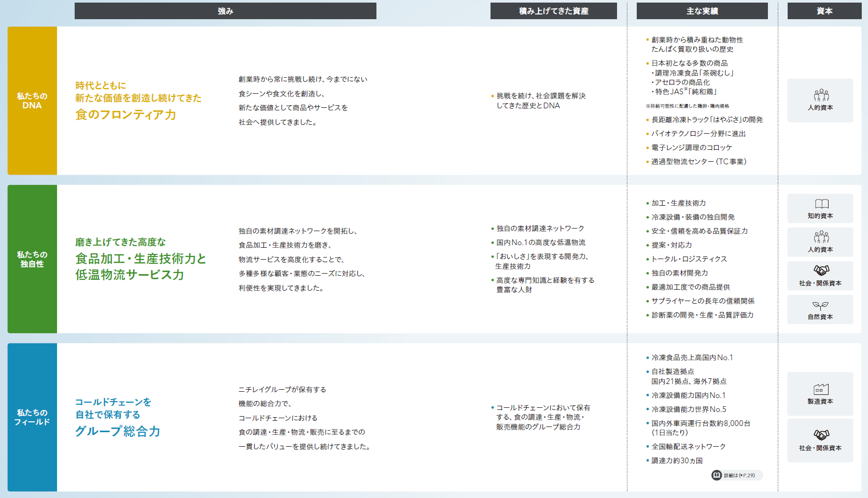Viewport: 868px width, 498px height.
Task: Click the bullet サプライヤーとの長年の信頼関係
Action: [x=700, y=301]
